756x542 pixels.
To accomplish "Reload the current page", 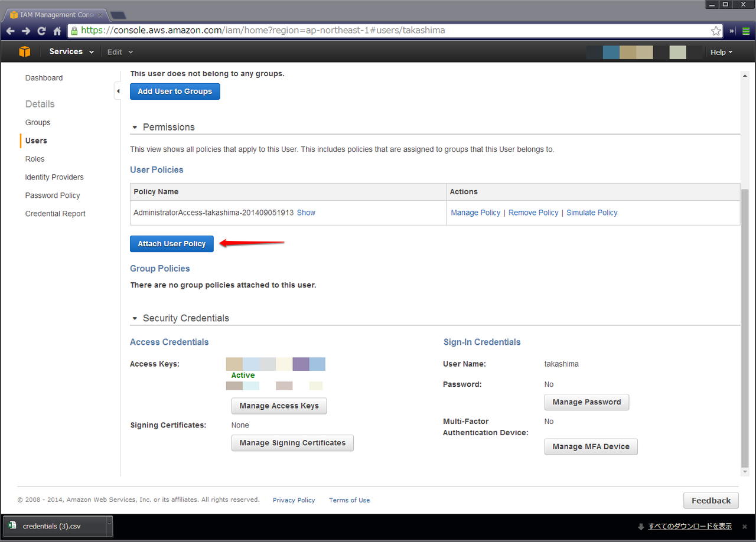I will coord(41,31).
